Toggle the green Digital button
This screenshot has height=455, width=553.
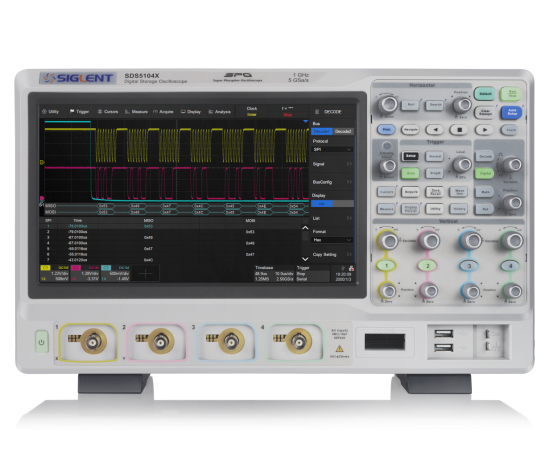485,173
